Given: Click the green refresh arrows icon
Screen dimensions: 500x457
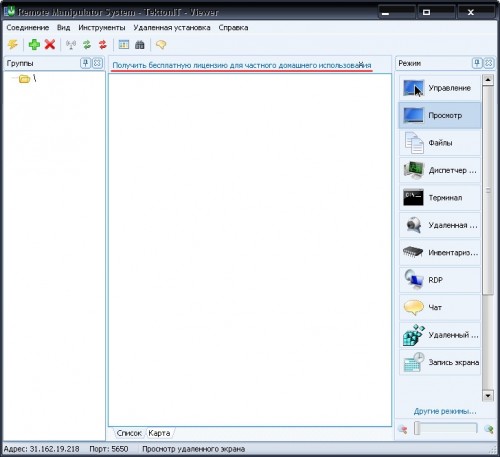Looking at the screenshot, I should pyautogui.click(x=87, y=44).
